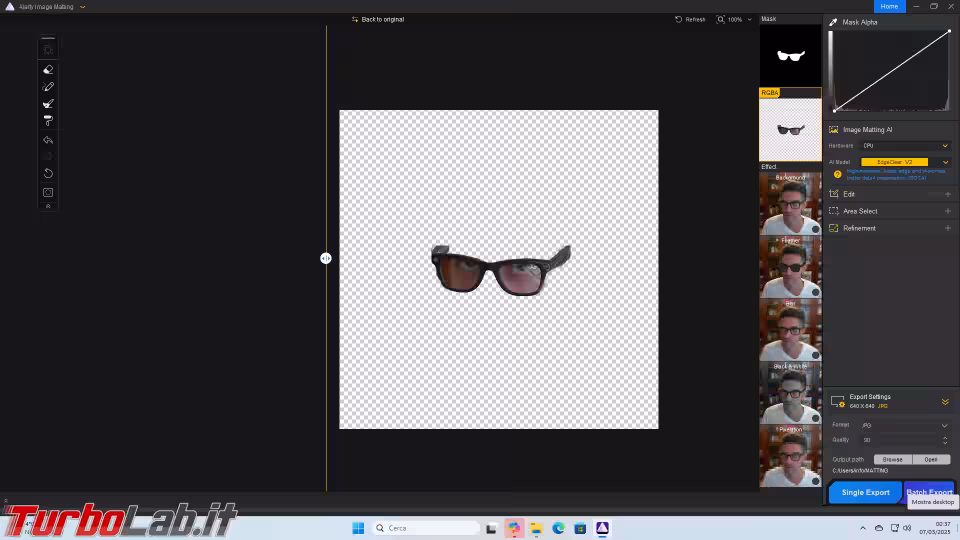Expand the Edit section
Viewport: 960px width, 540px height.
click(x=948, y=194)
